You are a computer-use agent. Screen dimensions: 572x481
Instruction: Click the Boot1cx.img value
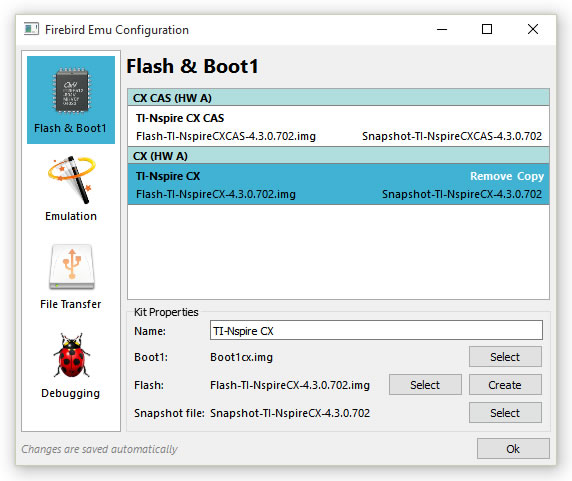241,357
